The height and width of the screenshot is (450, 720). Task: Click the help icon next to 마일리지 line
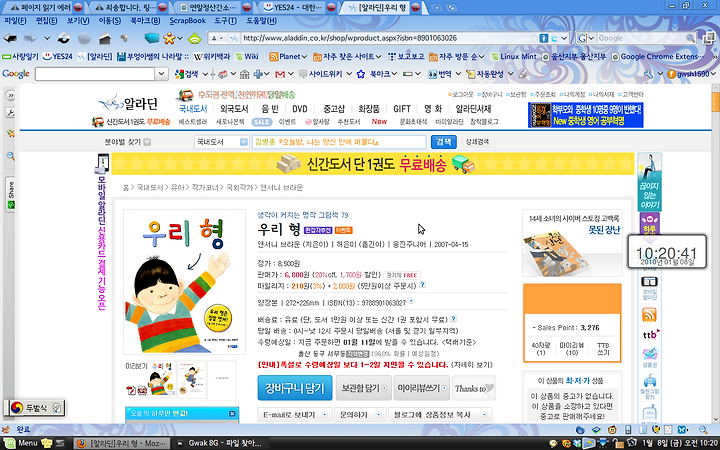coord(422,285)
